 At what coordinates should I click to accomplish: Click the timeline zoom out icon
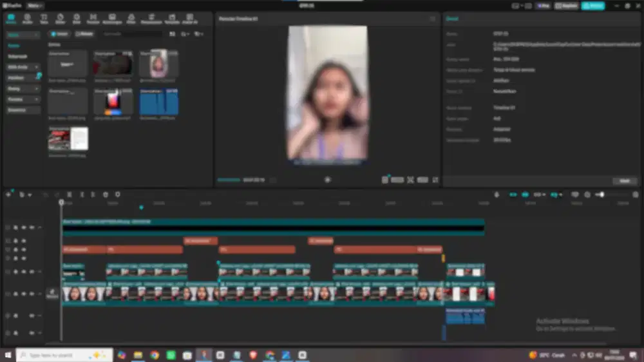click(587, 195)
